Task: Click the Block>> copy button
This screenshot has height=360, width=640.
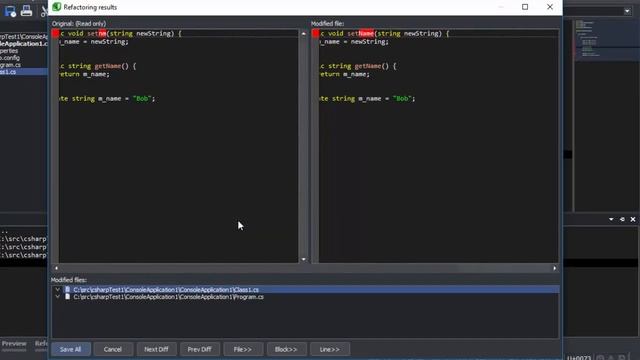Action: tap(286, 349)
